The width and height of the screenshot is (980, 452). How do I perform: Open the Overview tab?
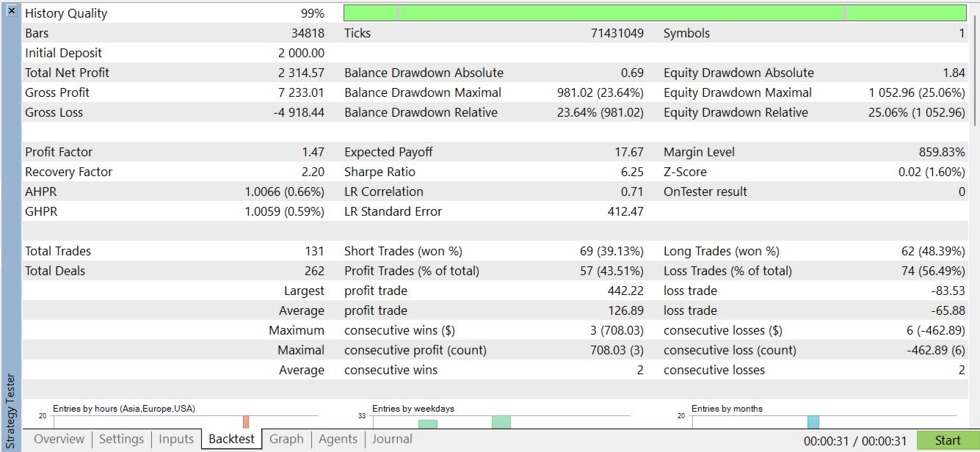tap(59, 440)
